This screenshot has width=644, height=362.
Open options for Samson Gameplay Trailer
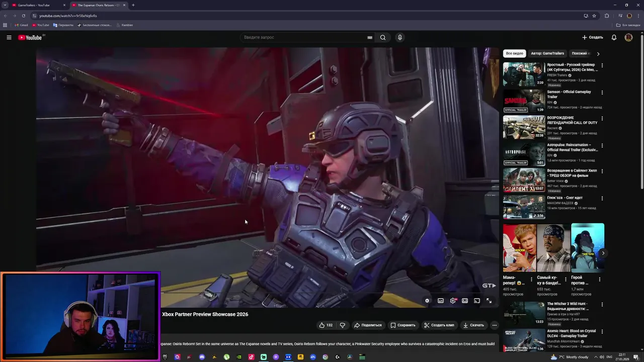coord(602,93)
